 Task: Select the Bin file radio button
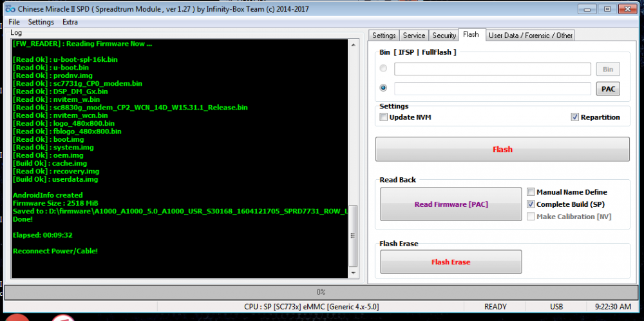tap(384, 68)
